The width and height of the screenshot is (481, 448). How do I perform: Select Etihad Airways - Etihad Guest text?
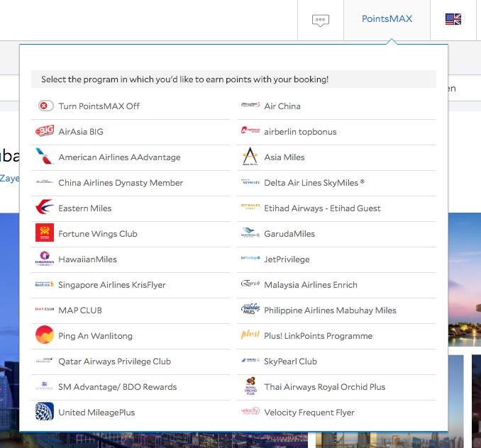point(322,208)
